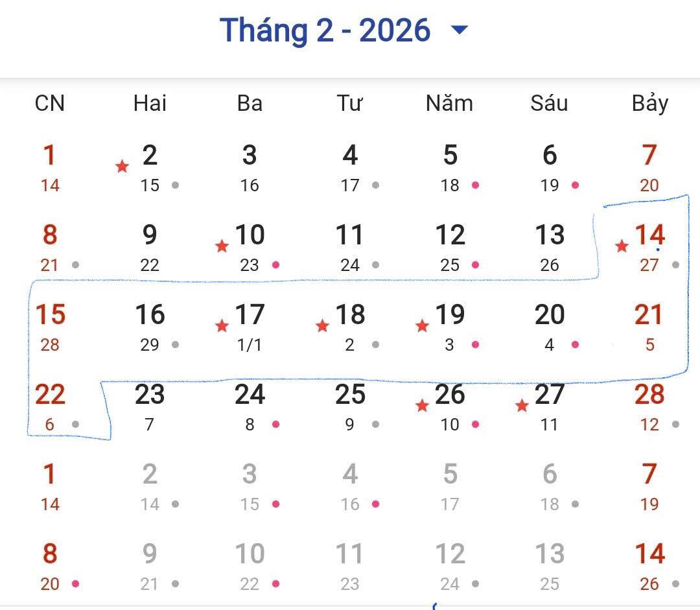The height and width of the screenshot is (610, 700).
Task: Click the red star beside February 2
Action: pos(122,167)
